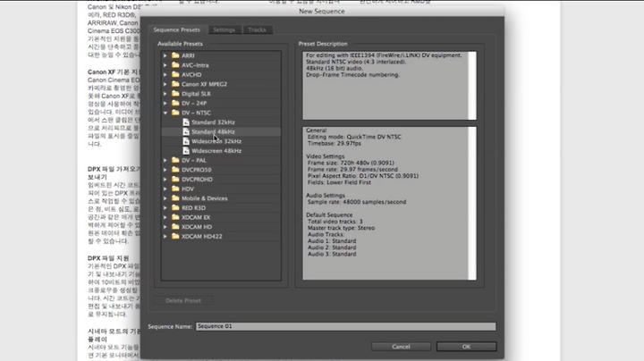
Task: Select the XDCAM HD422 folder label
Action: 201,236
